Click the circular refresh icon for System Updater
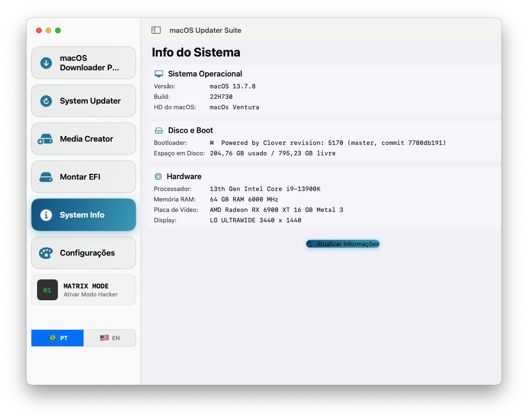Viewport: 528px width, 420px height. click(46, 101)
